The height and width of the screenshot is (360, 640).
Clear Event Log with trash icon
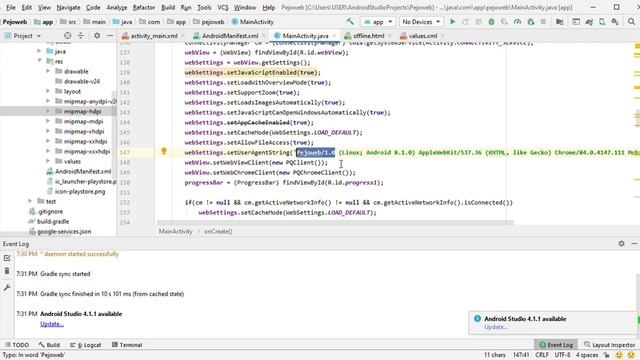7,271
